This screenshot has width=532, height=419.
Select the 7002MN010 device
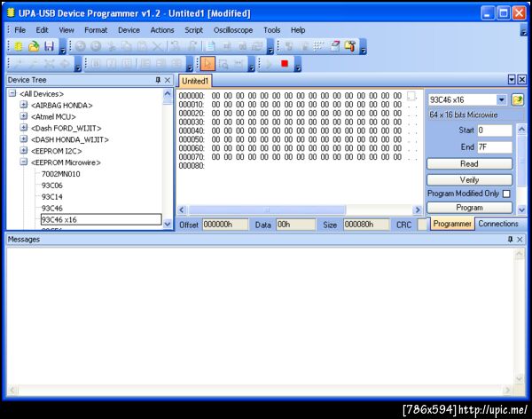point(60,174)
